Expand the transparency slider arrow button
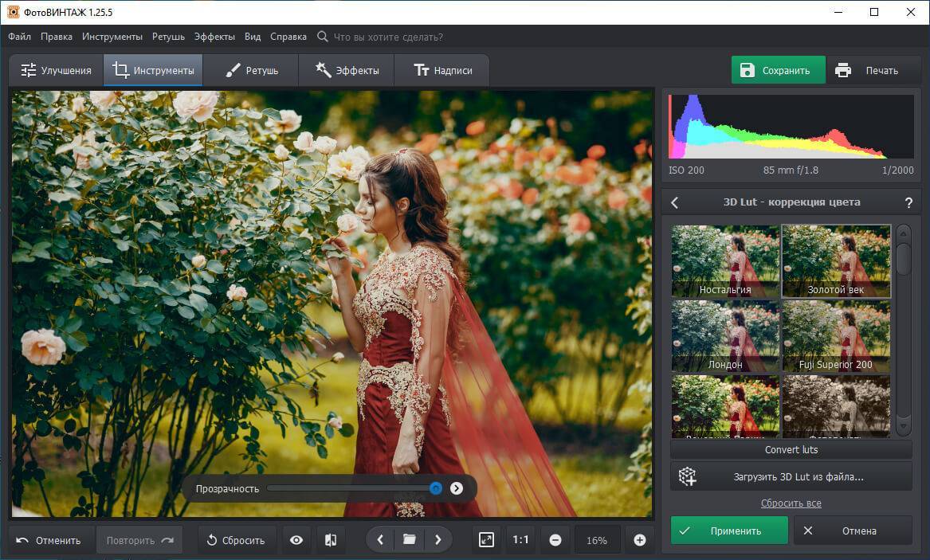Viewport: 930px width, 560px height. click(457, 488)
